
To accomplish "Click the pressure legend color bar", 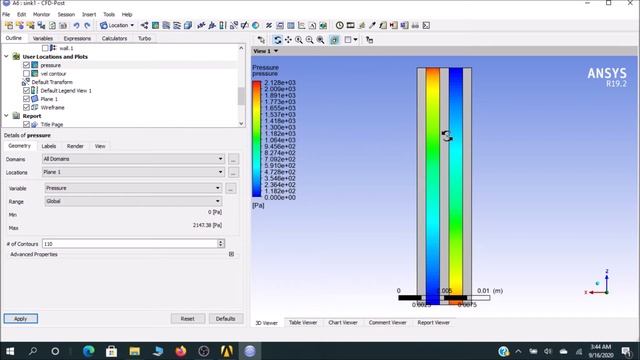I will (256, 139).
